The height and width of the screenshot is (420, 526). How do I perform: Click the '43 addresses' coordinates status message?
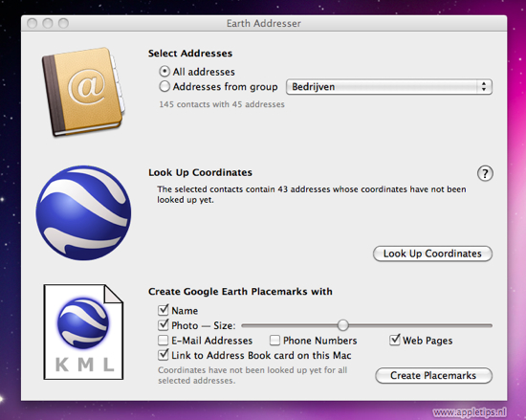click(x=312, y=194)
